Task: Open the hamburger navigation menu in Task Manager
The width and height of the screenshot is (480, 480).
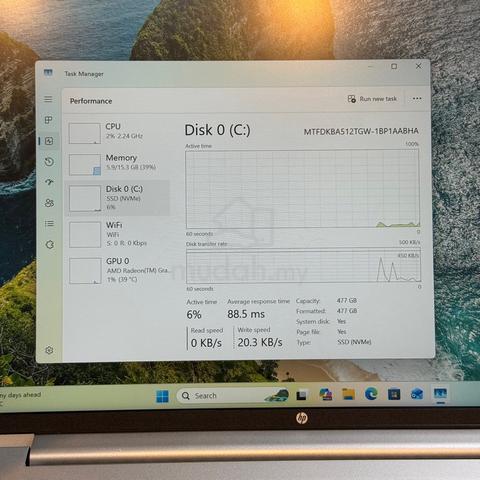Action: [48, 99]
